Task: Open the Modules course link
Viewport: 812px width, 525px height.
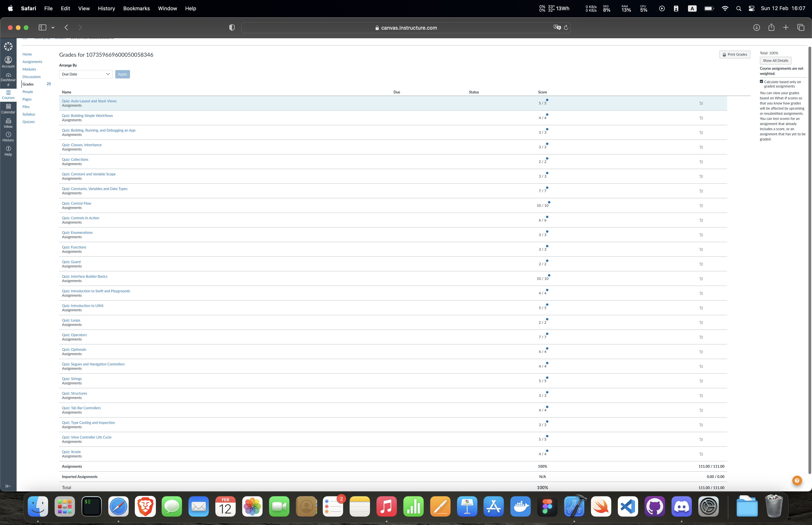Action: 29,69
